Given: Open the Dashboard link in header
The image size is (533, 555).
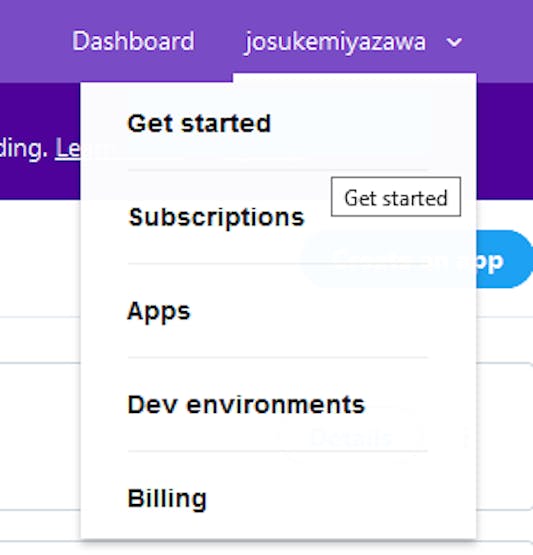Looking at the screenshot, I should [x=133, y=41].
